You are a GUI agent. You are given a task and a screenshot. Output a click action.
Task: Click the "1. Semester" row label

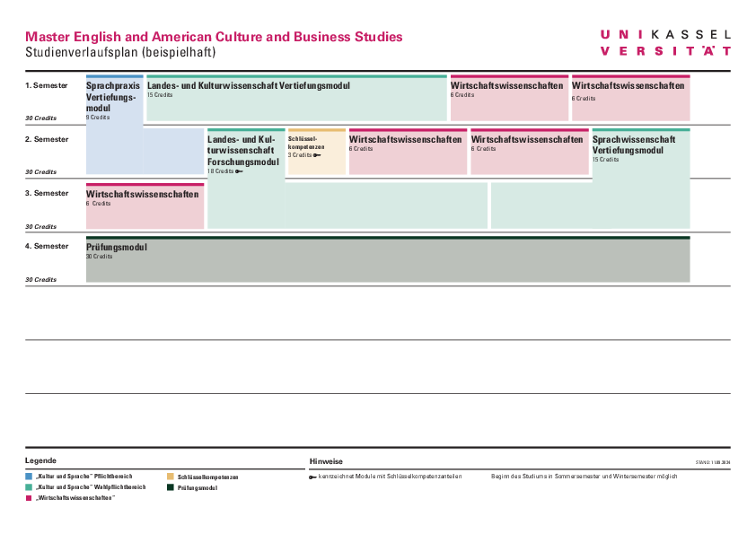[x=47, y=85]
